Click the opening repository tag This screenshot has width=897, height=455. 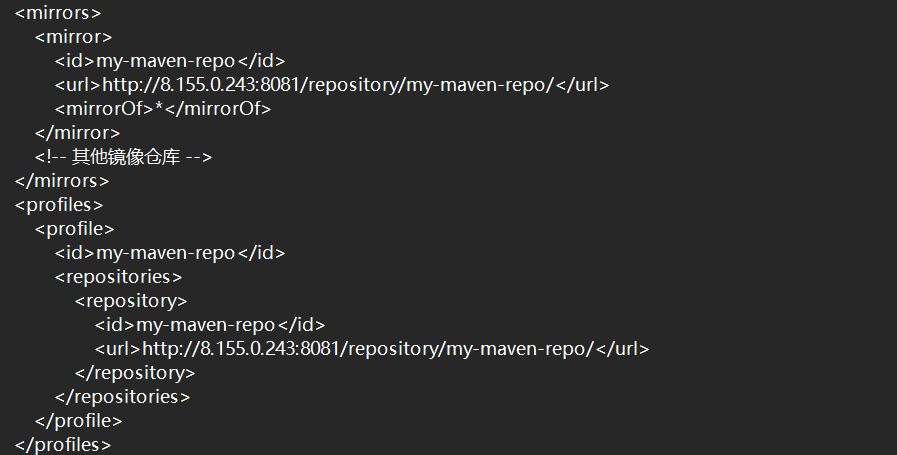coord(131,301)
